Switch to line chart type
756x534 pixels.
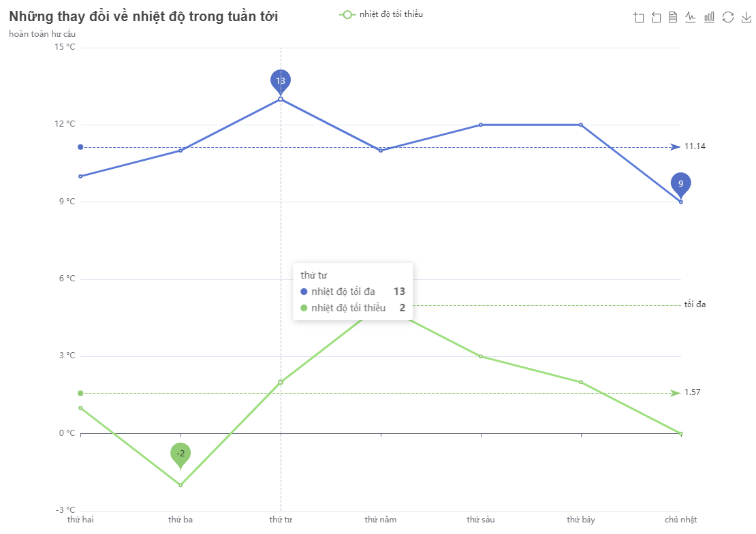tap(691, 18)
